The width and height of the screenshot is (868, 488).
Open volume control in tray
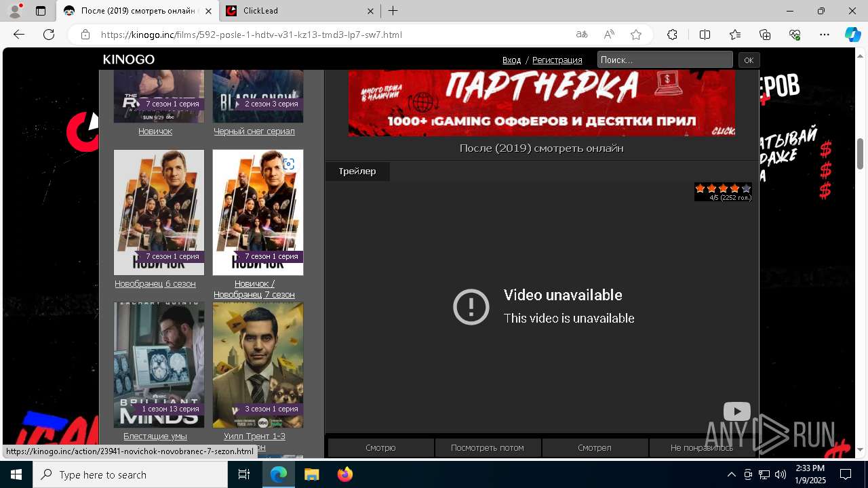pyautogui.click(x=781, y=474)
